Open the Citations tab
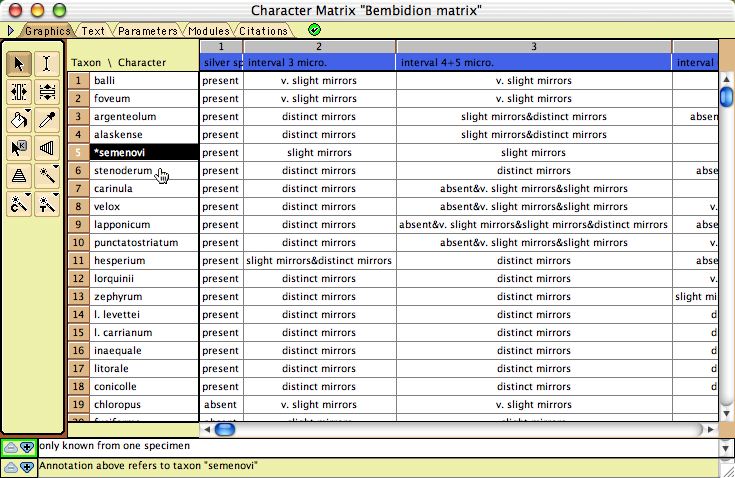 coord(263,31)
